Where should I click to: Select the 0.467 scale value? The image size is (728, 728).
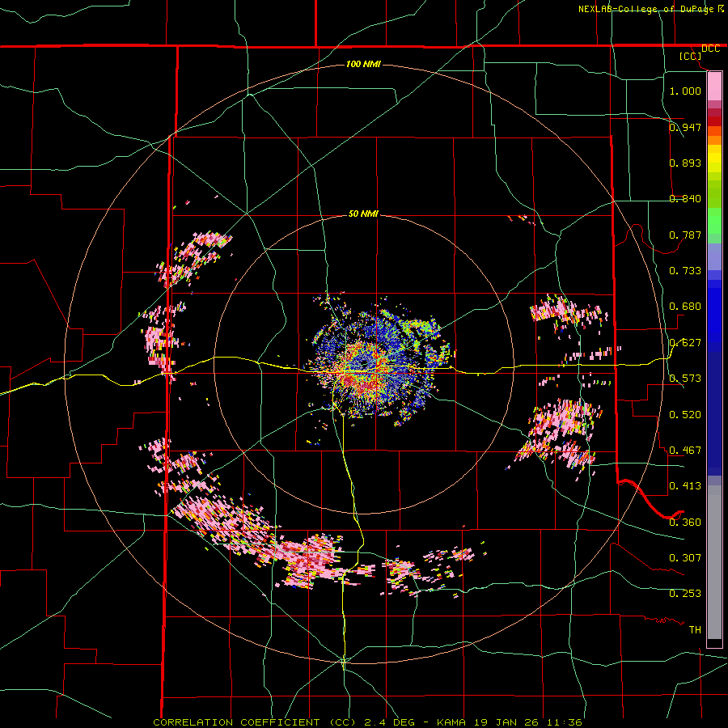tap(685, 450)
